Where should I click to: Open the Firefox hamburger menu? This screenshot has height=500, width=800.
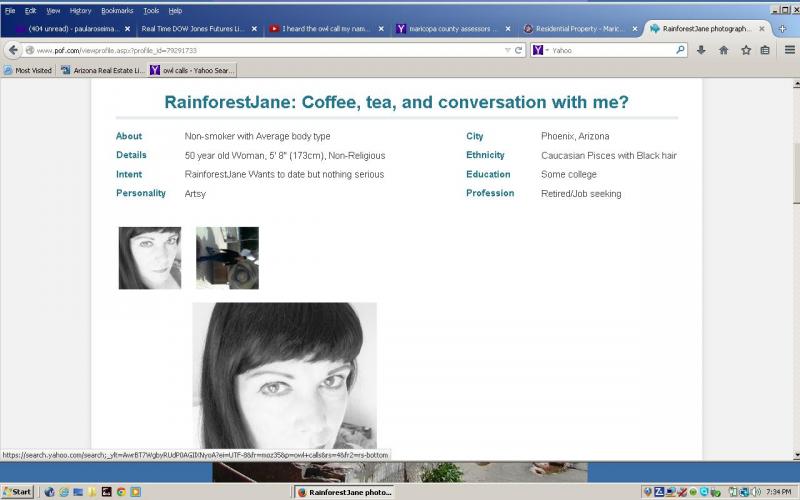click(x=787, y=50)
